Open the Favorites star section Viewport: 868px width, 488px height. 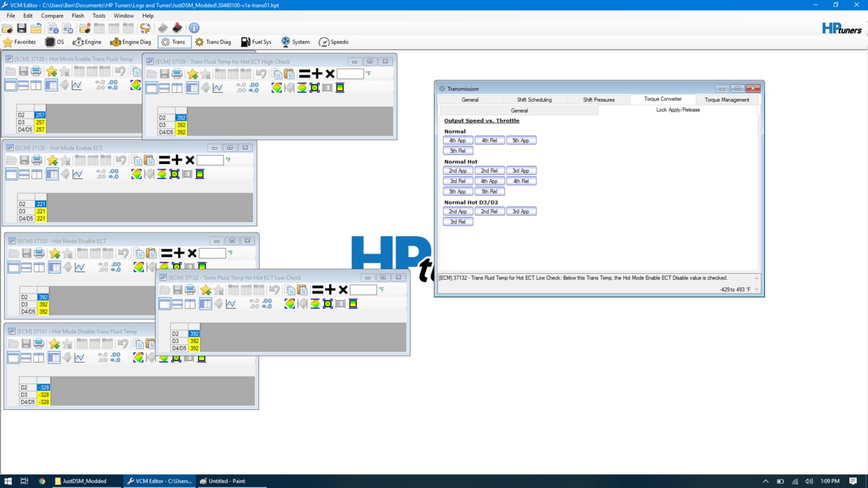click(20, 42)
